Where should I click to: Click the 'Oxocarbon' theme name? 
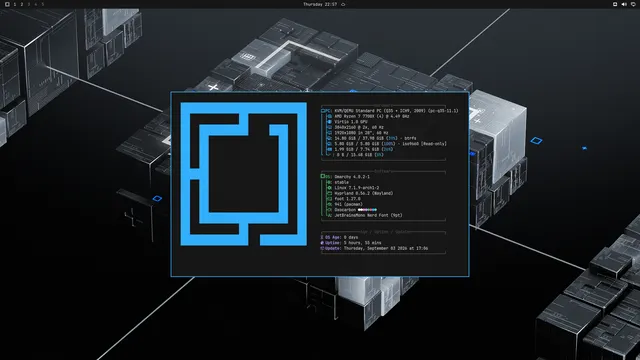click(345, 210)
